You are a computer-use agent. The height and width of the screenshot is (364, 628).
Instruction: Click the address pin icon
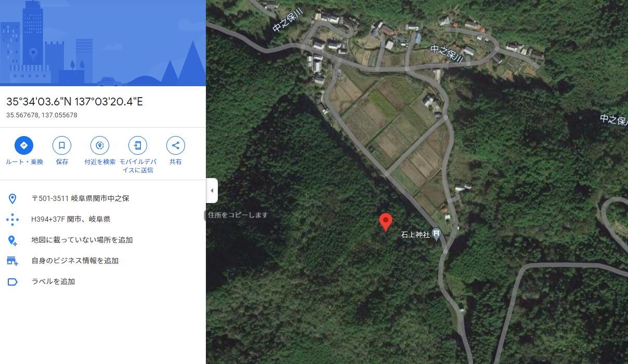click(12, 198)
